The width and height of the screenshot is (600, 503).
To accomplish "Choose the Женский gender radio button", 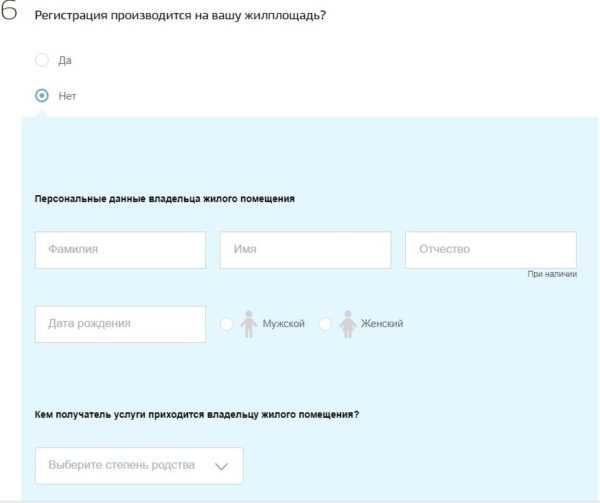I will [325, 324].
